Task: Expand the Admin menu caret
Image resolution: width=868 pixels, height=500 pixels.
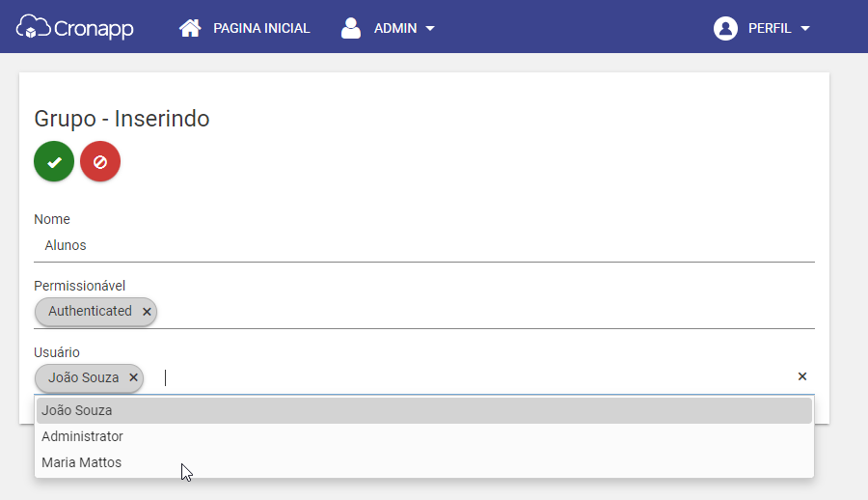Action: pos(430,28)
